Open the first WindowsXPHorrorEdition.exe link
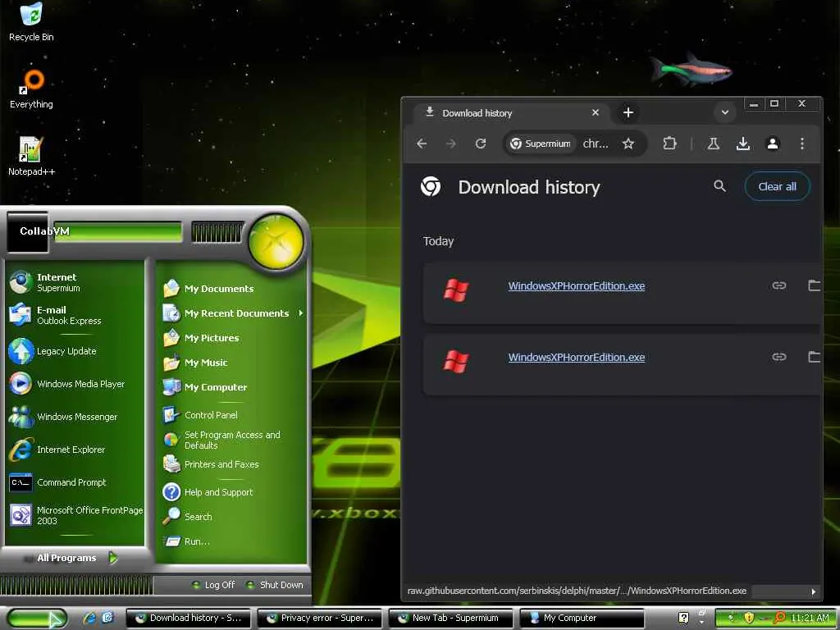 coord(577,286)
